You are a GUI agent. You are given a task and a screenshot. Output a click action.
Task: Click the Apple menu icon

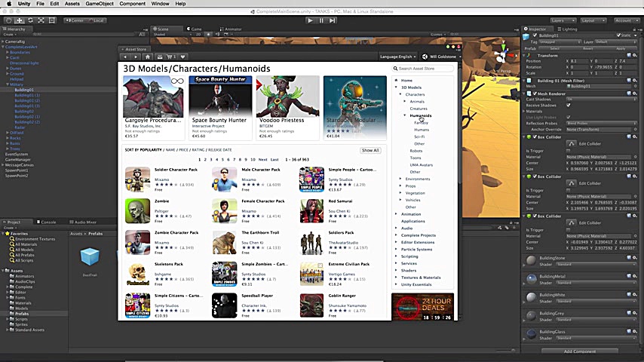pyautogui.click(x=8, y=4)
